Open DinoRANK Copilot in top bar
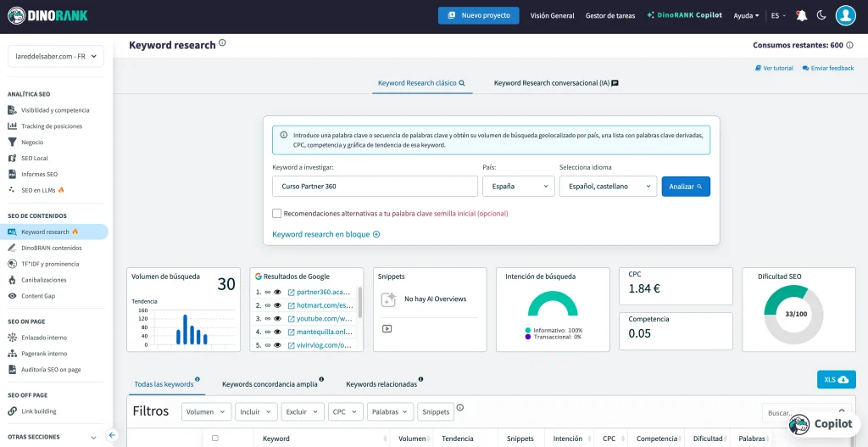Viewport: 868px width, 447px height. (684, 15)
